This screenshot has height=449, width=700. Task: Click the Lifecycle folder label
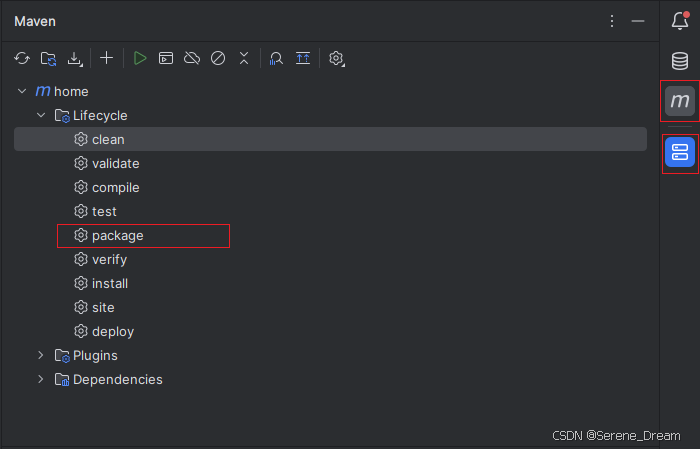coord(100,116)
